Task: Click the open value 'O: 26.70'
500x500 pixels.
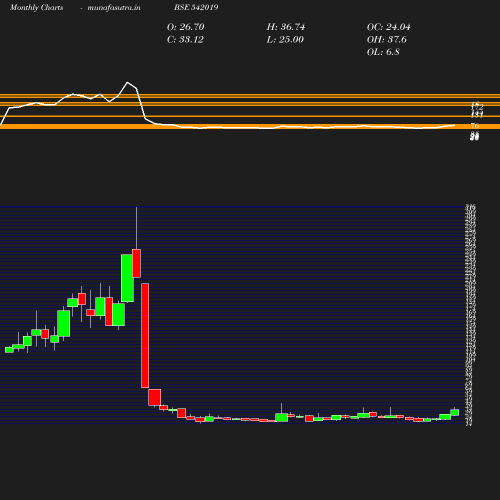Action: coord(185,27)
